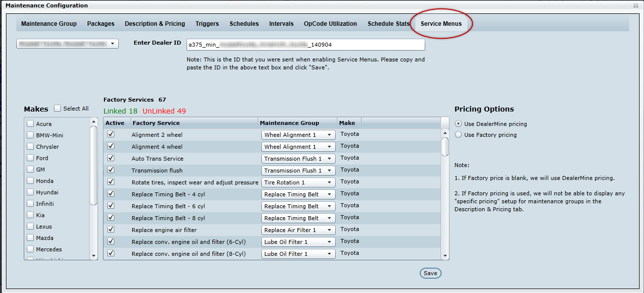Expand the Replace Air Filter 1 dropdown
This screenshot has height=293, width=644.
click(298, 230)
